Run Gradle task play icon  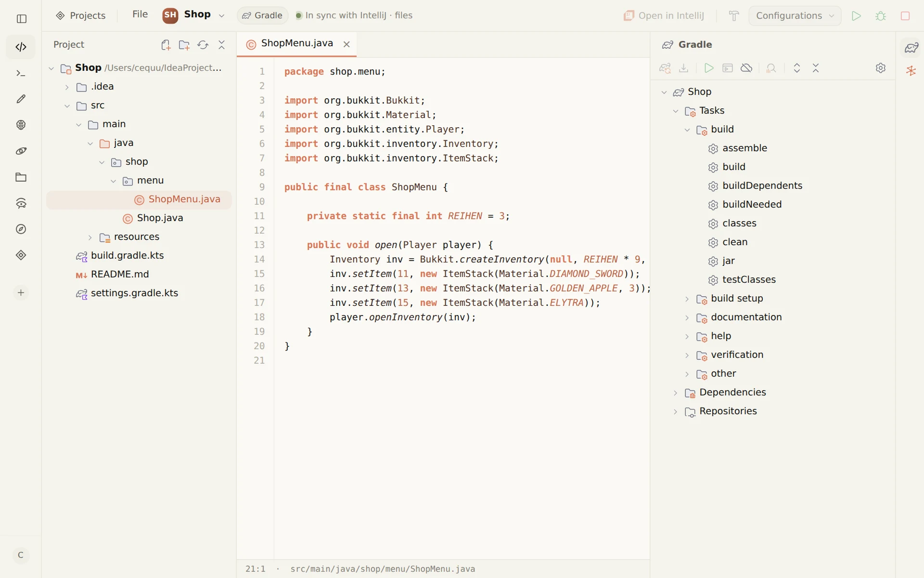[708, 68]
